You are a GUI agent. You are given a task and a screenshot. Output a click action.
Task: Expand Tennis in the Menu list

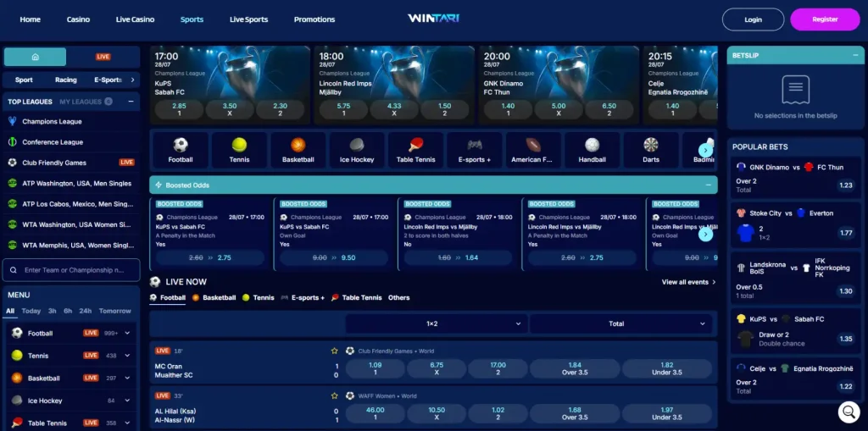point(127,356)
